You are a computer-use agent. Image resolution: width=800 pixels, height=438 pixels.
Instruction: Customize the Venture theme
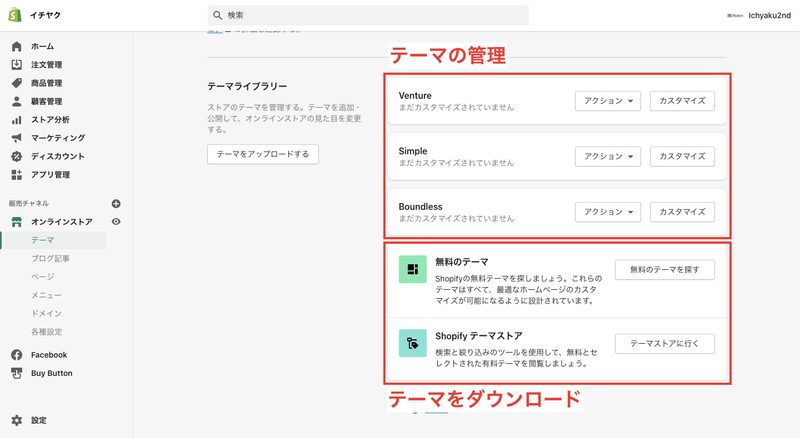tap(682, 101)
